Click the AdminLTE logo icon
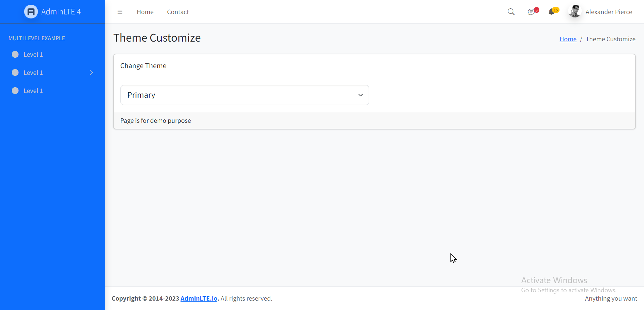The width and height of the screenshot is (644, 310). 31,11
